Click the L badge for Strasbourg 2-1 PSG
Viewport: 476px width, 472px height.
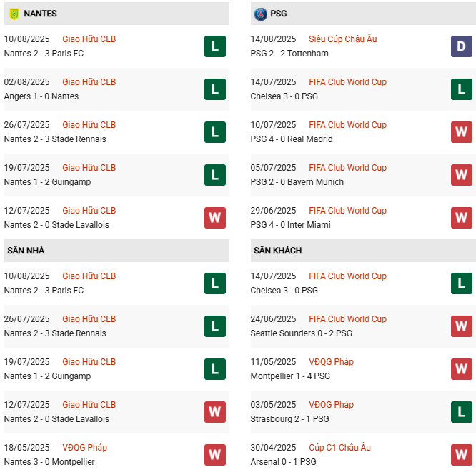coord(462,412)
